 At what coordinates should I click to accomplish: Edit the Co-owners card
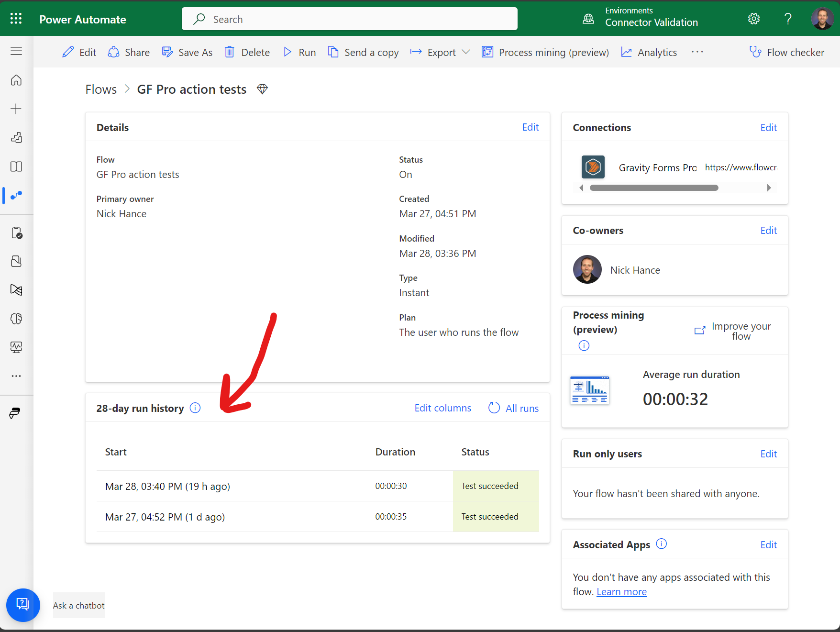tap(769, 231)
